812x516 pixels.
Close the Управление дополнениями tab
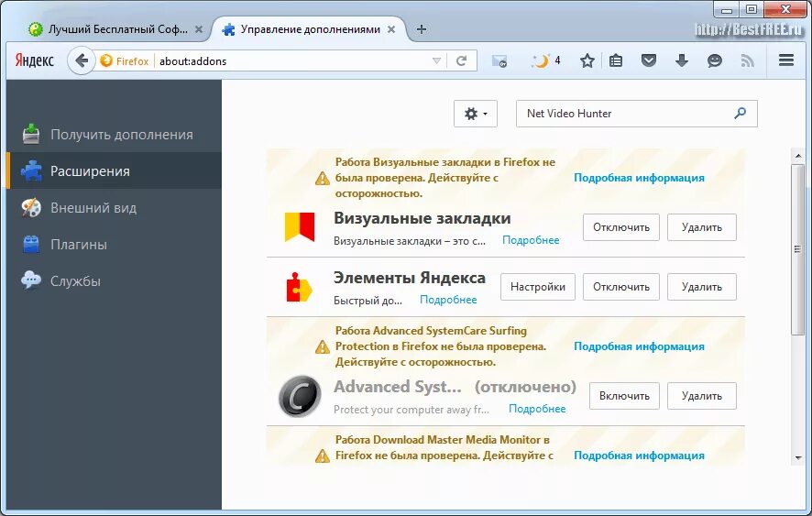pyautogui.click(x=391, y=29)
